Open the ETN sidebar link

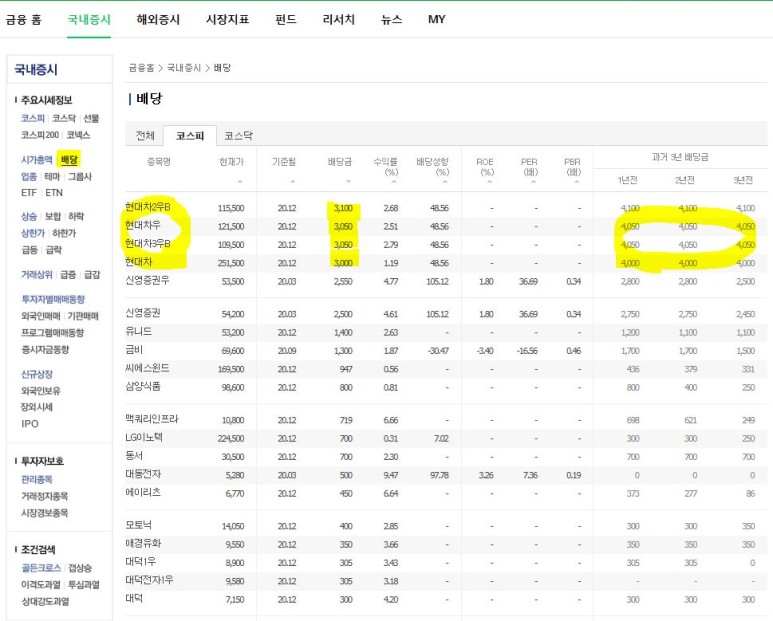click(x=54, y=193)
